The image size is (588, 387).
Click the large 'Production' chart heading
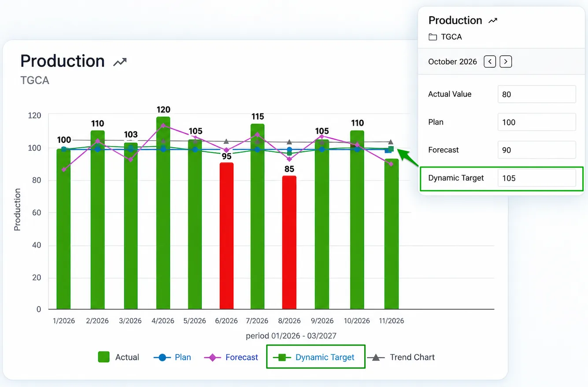click(x=63, y=61)
